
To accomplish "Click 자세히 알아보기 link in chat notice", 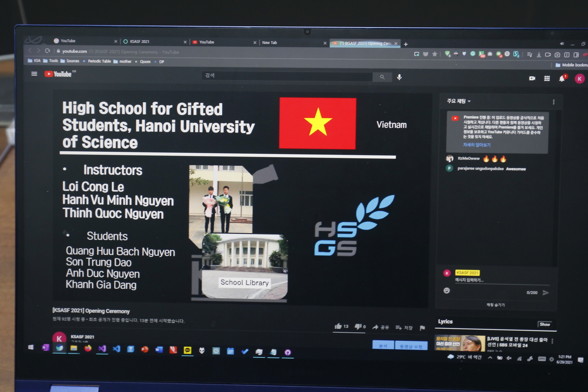I will point(477,145).
